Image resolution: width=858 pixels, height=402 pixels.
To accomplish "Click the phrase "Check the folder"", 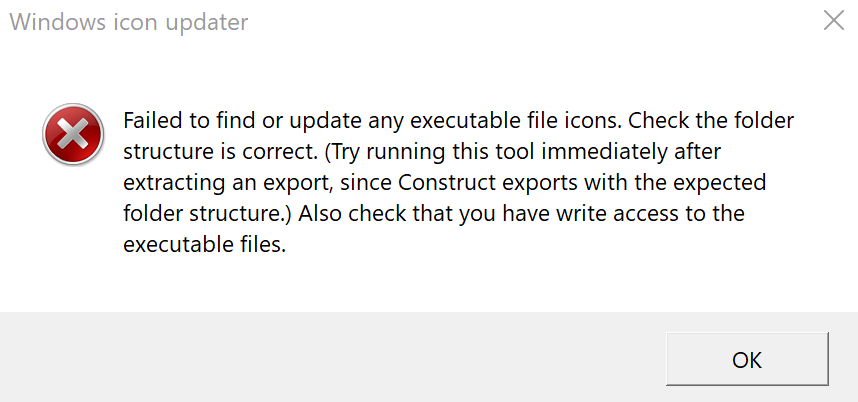I will [711, 120].
